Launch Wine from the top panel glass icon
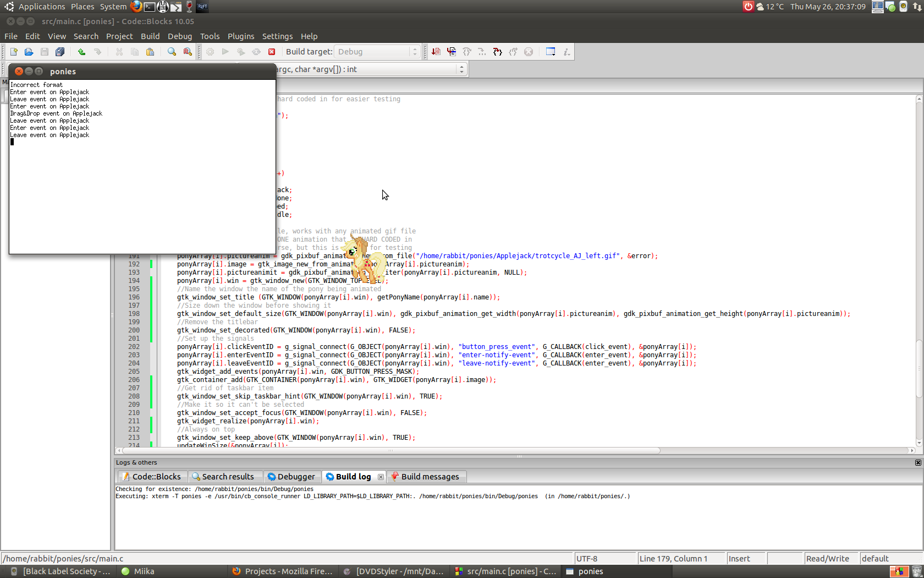 [189, 7]
